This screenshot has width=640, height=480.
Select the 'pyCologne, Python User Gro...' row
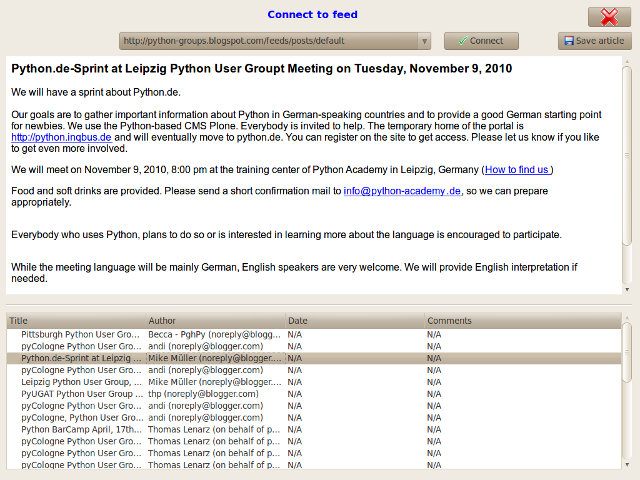coord(313,418)
